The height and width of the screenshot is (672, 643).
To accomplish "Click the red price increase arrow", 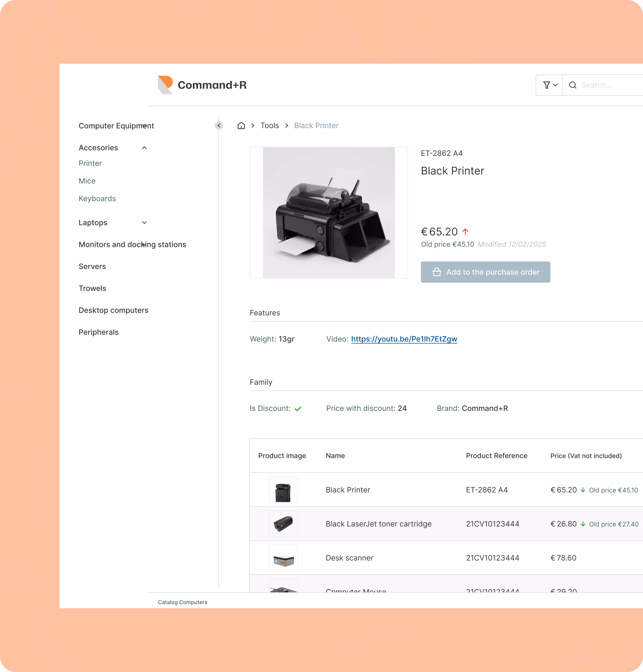I will click(x=465, y=231).
